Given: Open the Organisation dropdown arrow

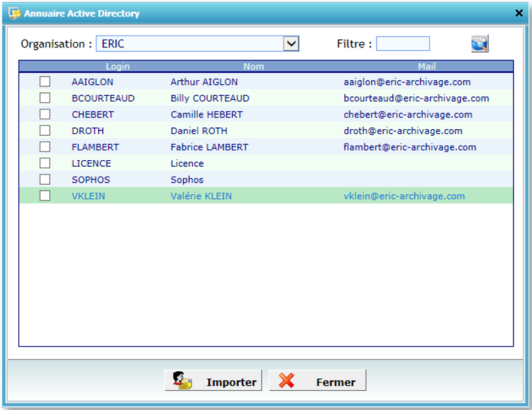Looking at the screenshot, I should pyautogui.click(x=291, y=44).
